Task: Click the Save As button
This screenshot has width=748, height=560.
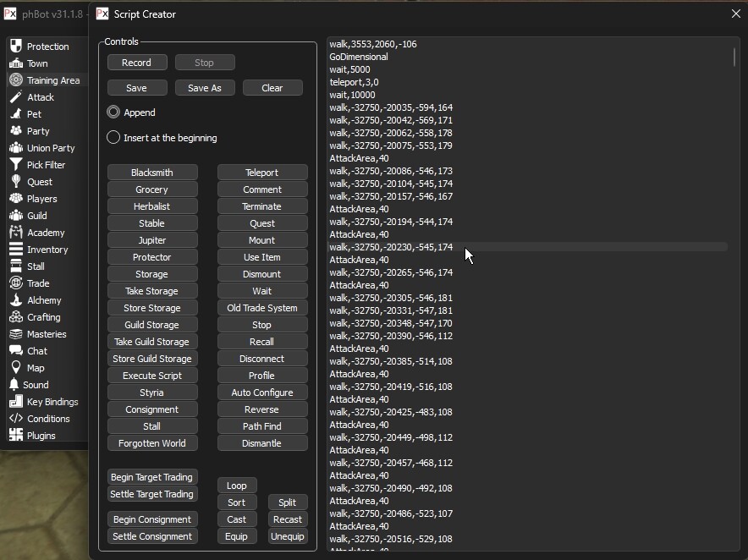Action: (x=205, y=88)
